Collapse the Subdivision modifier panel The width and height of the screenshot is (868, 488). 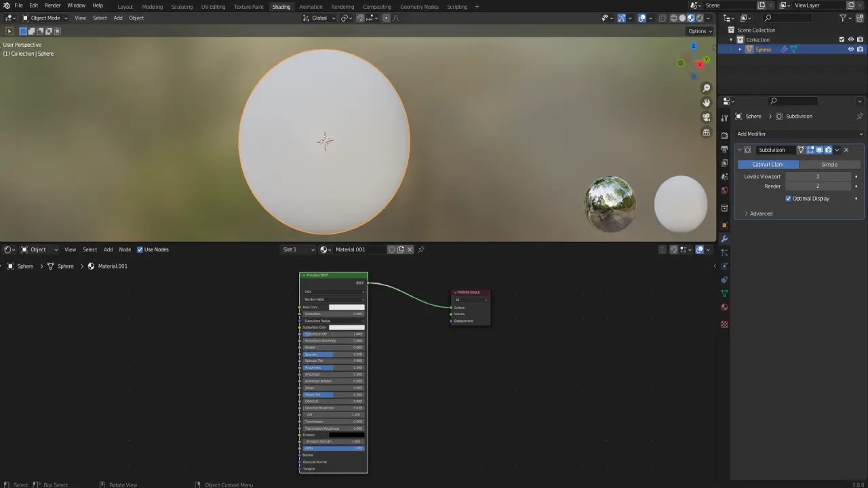(x=739, y=150)
